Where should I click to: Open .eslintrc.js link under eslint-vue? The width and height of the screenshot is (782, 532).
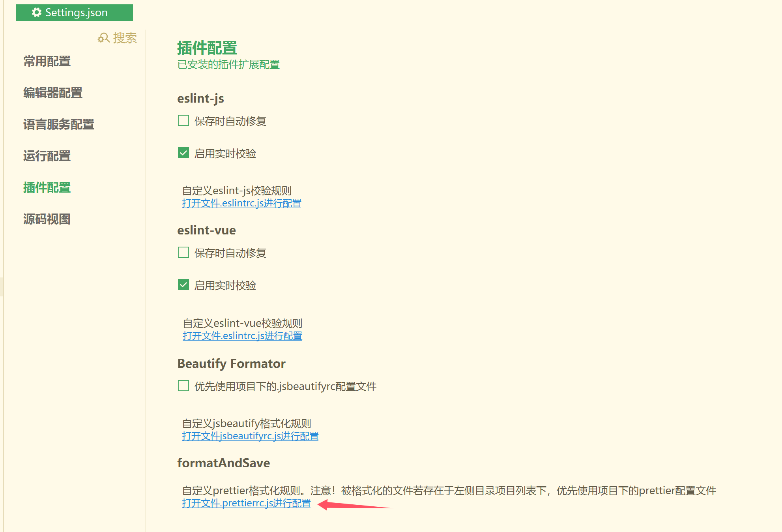(x=242, y=336)
